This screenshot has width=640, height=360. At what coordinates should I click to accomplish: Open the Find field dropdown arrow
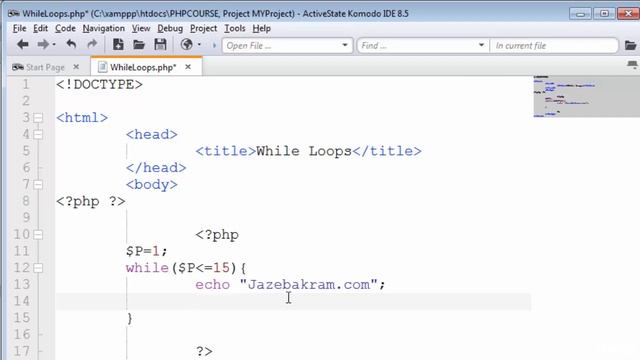pyautogui.click(x=481, y=45)
